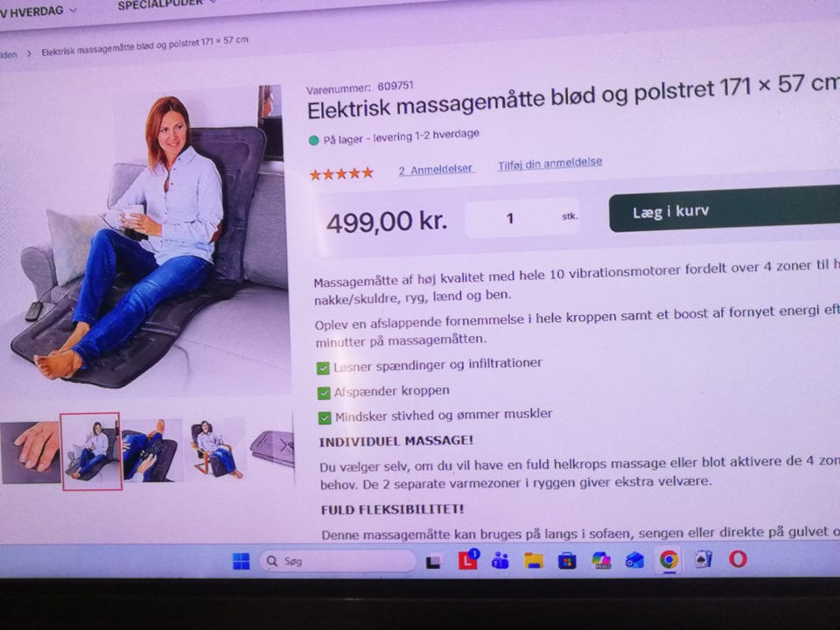Launch the Opera browser taskbar icon
Screen dimensions: 840x630
tap(738, 559)
